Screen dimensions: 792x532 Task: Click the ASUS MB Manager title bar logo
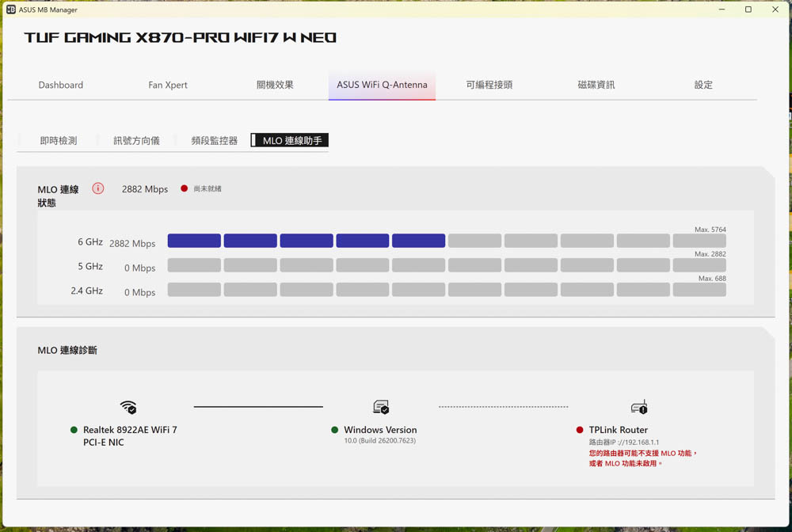[11, 9]
